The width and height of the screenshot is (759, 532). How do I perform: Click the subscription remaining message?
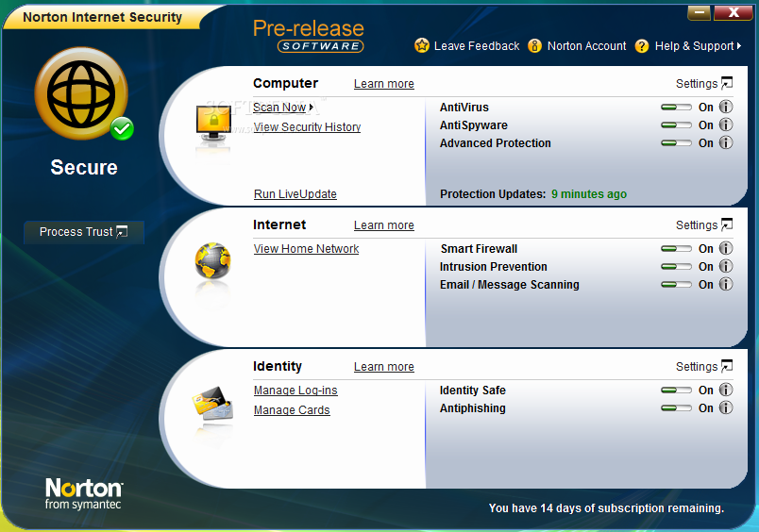606,508
